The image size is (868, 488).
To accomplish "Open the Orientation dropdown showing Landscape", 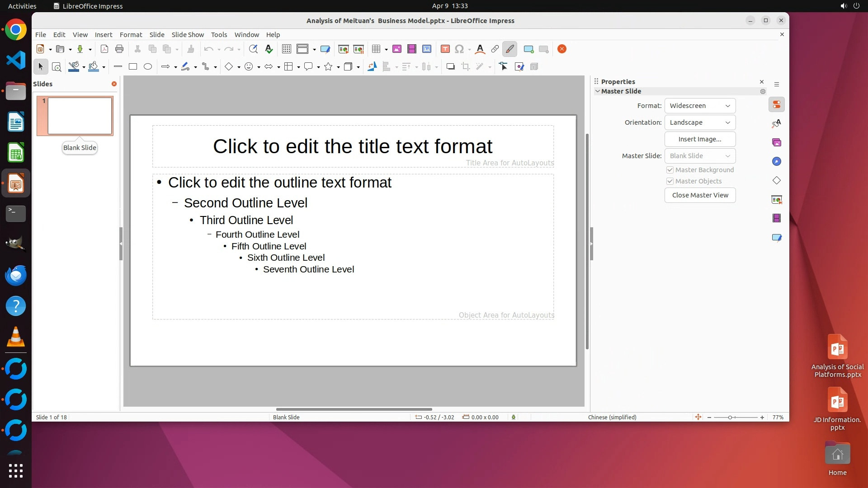I will coord(700,122).
